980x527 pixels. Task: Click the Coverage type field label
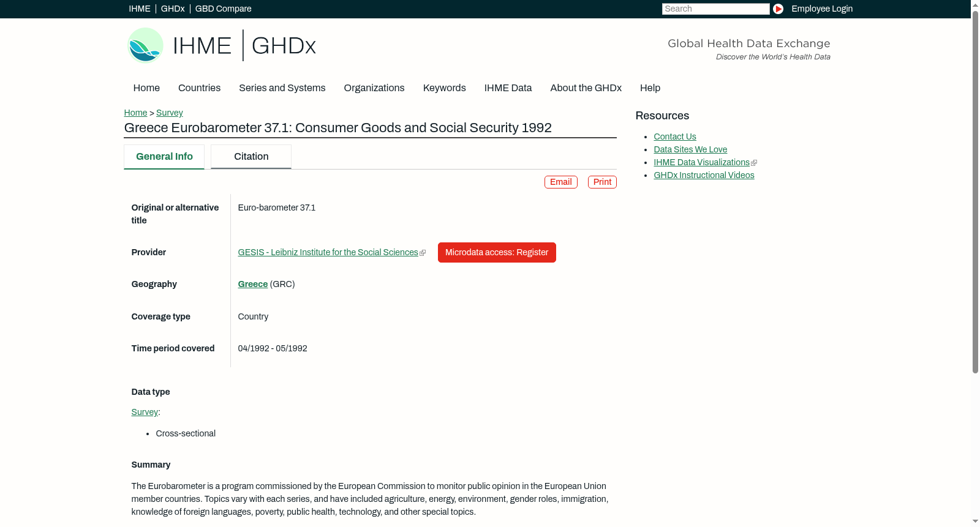point(161,317)
